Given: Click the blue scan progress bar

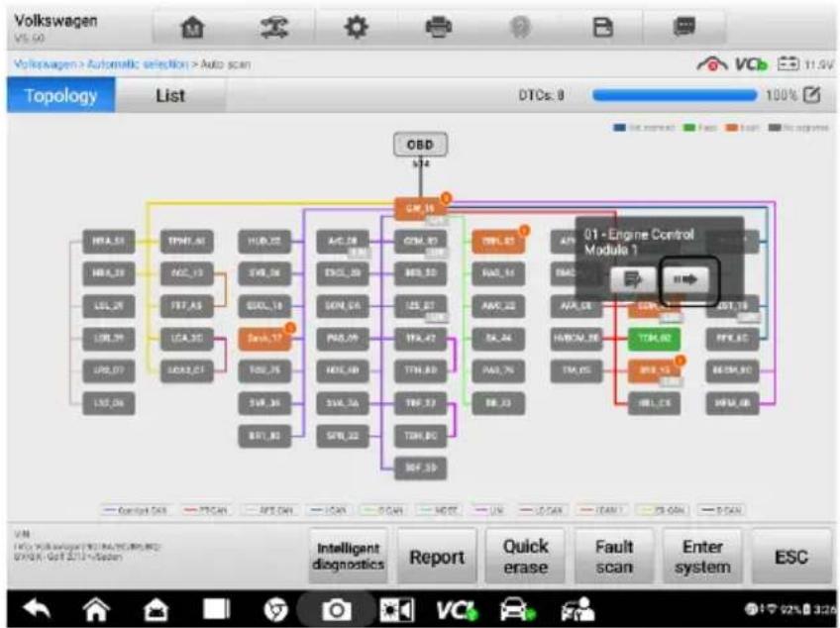Looking at the screenshot, I should [675, 95].
